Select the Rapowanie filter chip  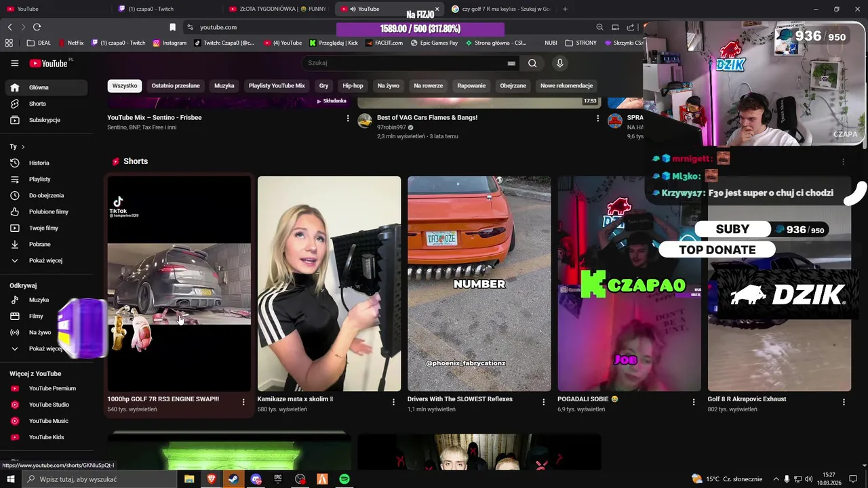pos(471,85)
